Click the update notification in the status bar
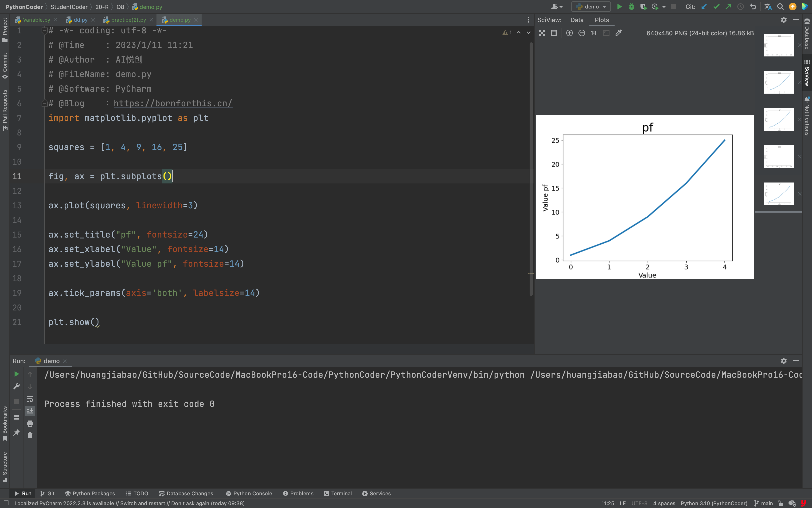Viewport: 812px width, 508px height. pyautogui.click(x=129, y=503)
